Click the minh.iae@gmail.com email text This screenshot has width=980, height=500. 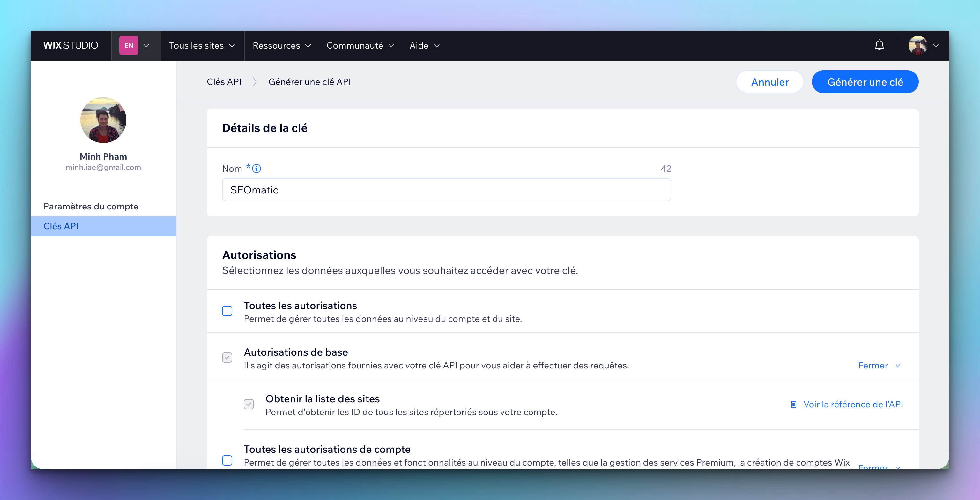coord(103,167)
